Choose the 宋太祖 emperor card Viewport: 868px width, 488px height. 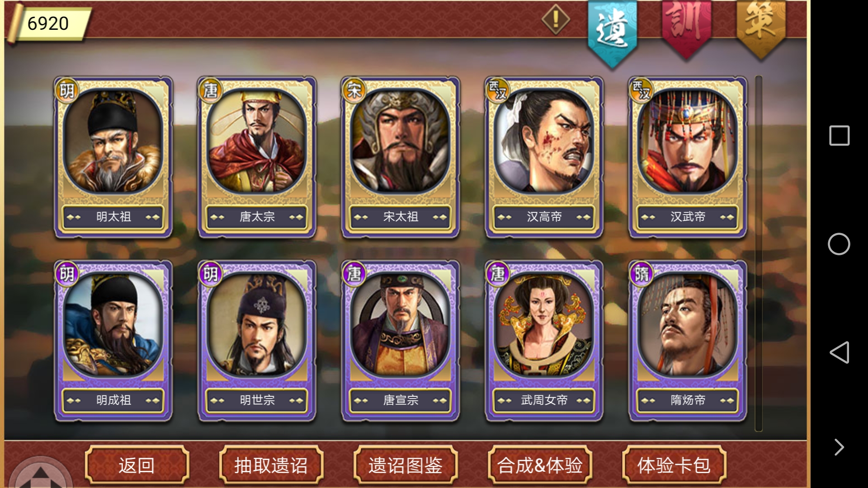[x=401, y=157]
